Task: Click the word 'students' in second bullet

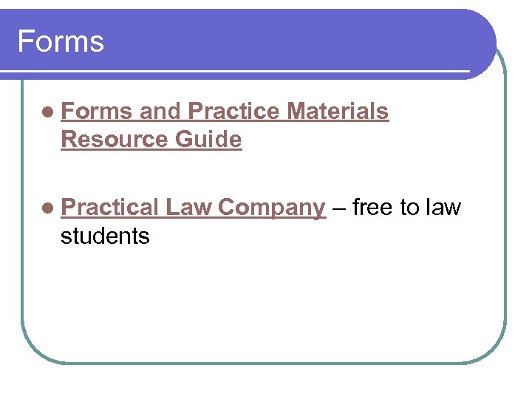Action: coord(105,236)
